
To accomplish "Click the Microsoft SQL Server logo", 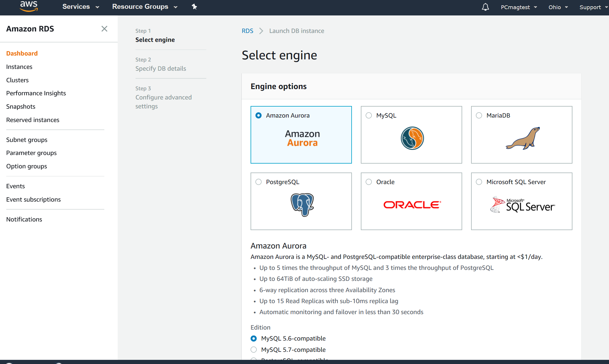I will point(522,205).
